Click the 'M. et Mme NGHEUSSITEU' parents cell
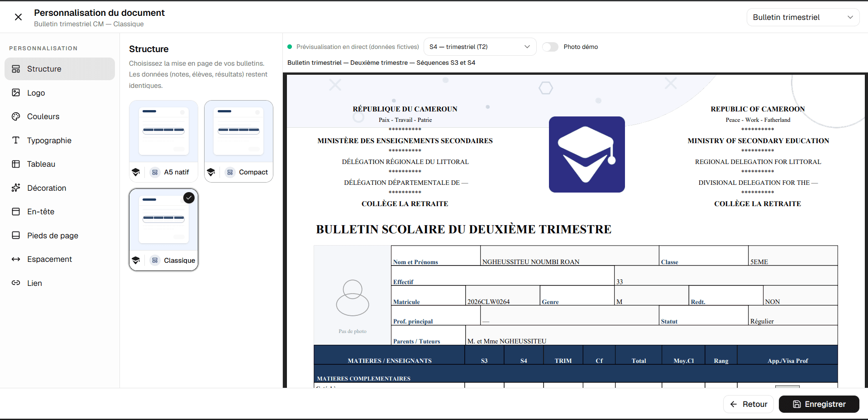Viewport: 868px width, 420px height. tap(651, 335)
